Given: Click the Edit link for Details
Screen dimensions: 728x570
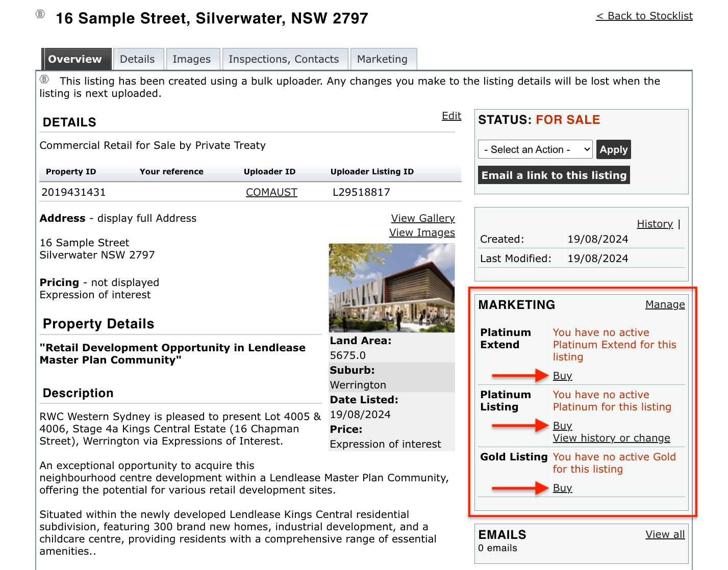Looking at the screenshot, I should (451, 116).
